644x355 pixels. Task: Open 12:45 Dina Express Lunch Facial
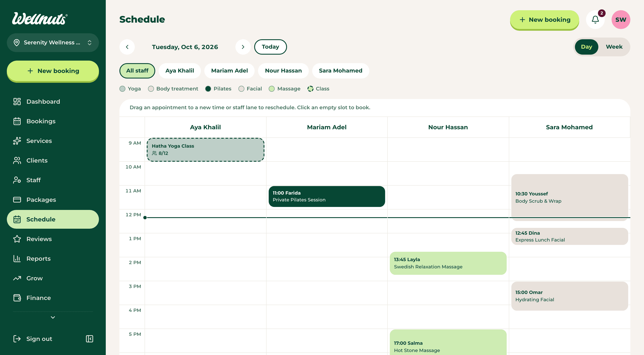click(x=570, y=236)
